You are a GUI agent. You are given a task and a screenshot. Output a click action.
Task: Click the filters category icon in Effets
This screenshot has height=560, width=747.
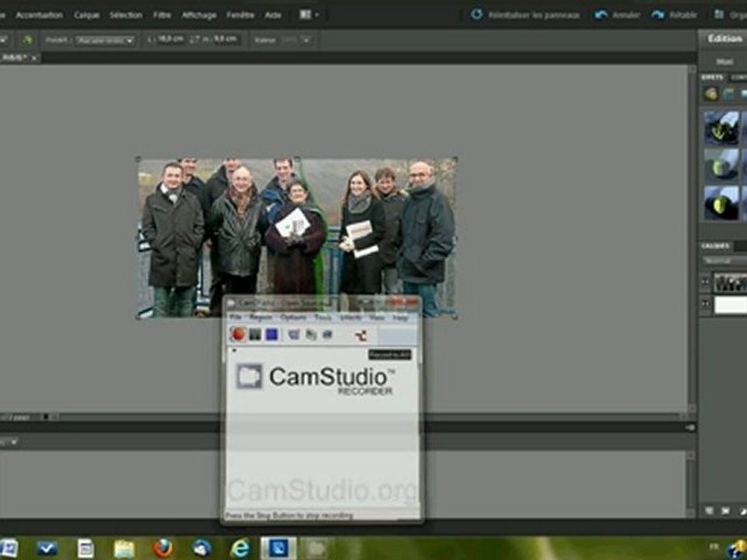[x=711, y=94]
